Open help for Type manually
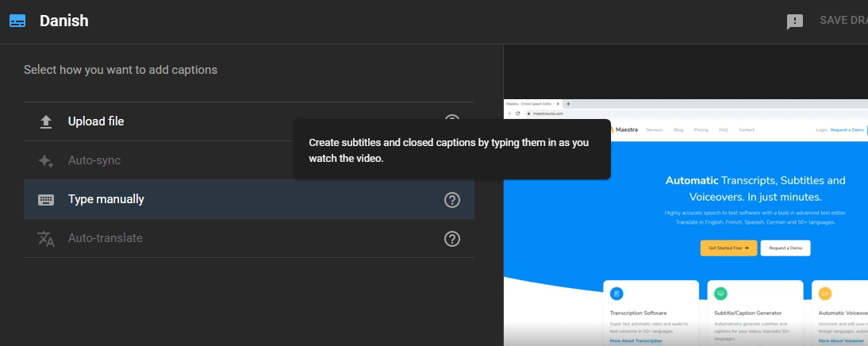 tap(452, 200)
